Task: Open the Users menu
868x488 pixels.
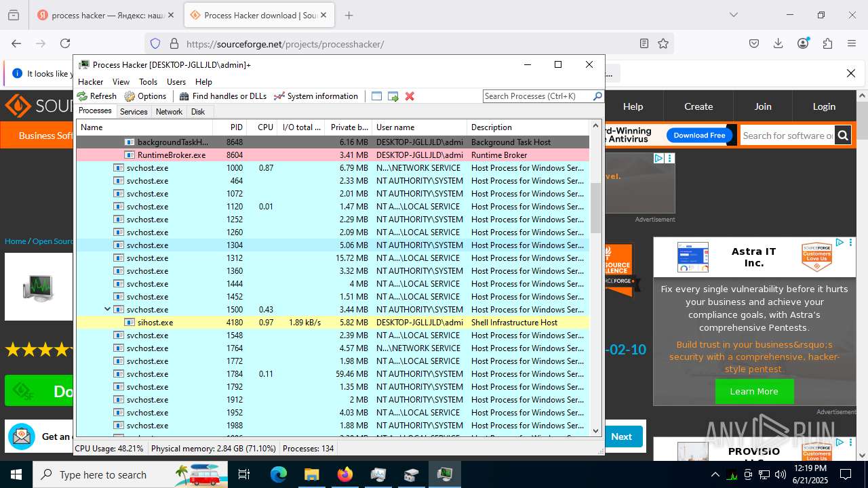Action: coord(176,81)
